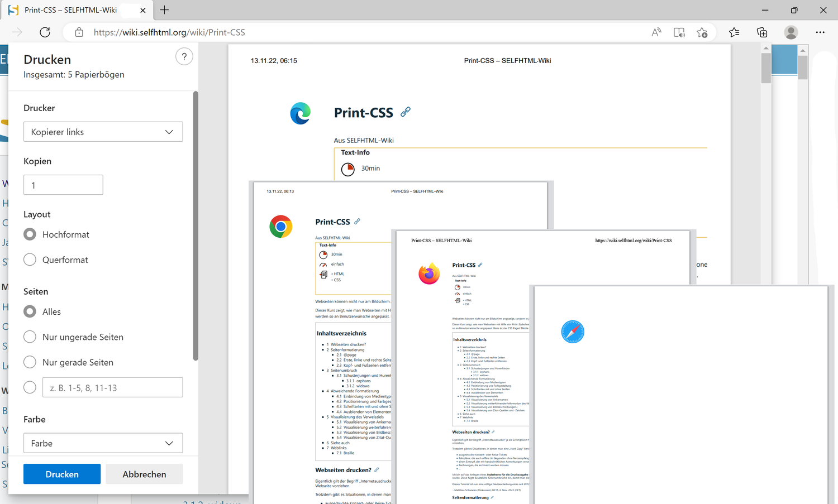Image resolution: width=838 pixels, height=504 pixels.
Task: Close the Print-CSS browser tab
Action: pyautogui.click(x=142, y=10)
